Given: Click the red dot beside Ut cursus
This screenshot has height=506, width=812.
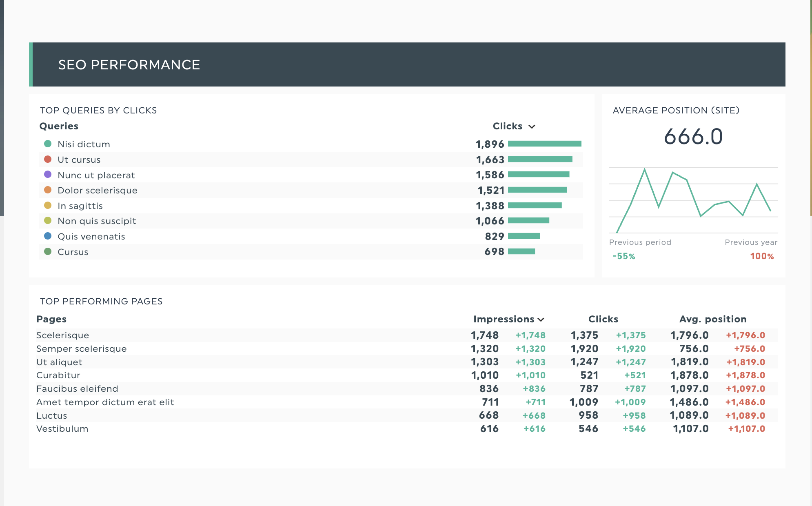Looking at the screenshot, I should coord(48,159).
